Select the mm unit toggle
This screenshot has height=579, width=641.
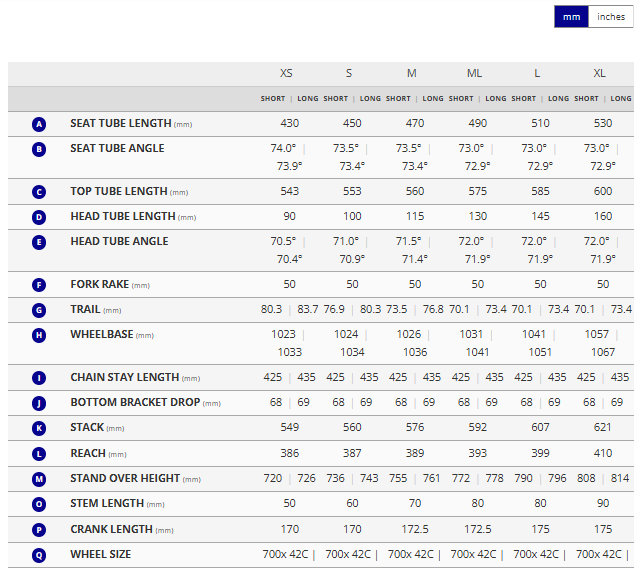pyautogui.click(x=571, y=17)
